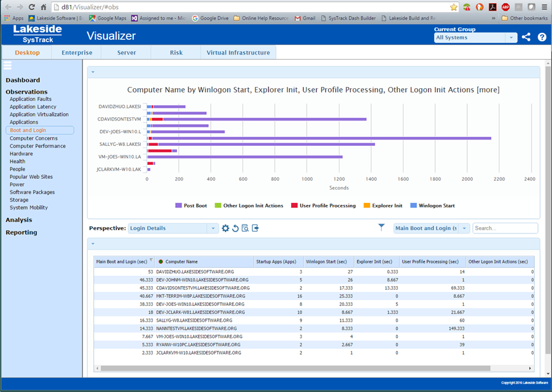Click the page vertical scrollbar
Viewport: 552px width, 392px height.
tap(548, 211)
